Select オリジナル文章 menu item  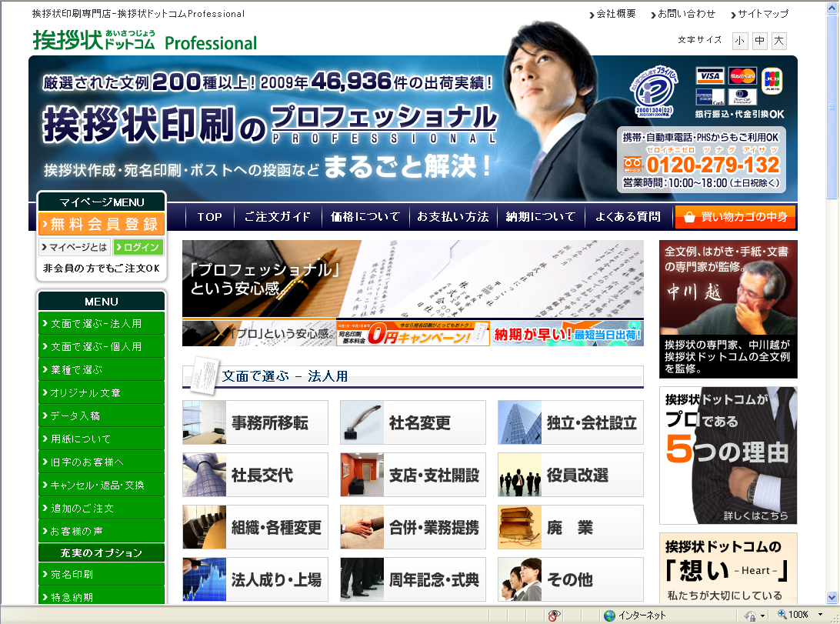[102, 392]
